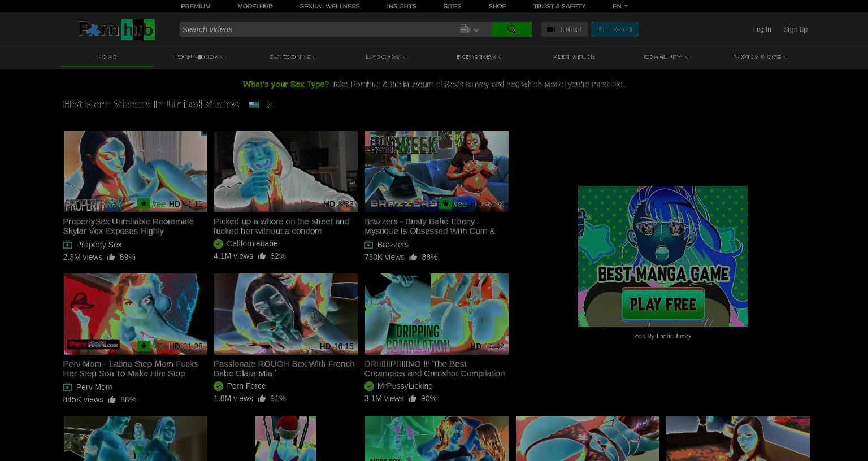The height and width of the screenshot is (461, 868).
Task: Click channel icon beside Brazzers
Action: pyautogui.click(x=368, y=245)
